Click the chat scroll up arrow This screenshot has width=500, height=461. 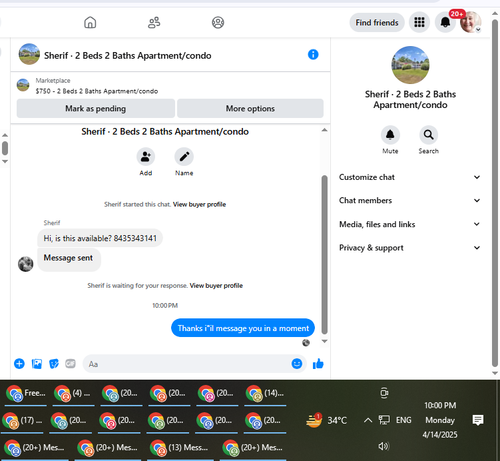click(324, 130)
